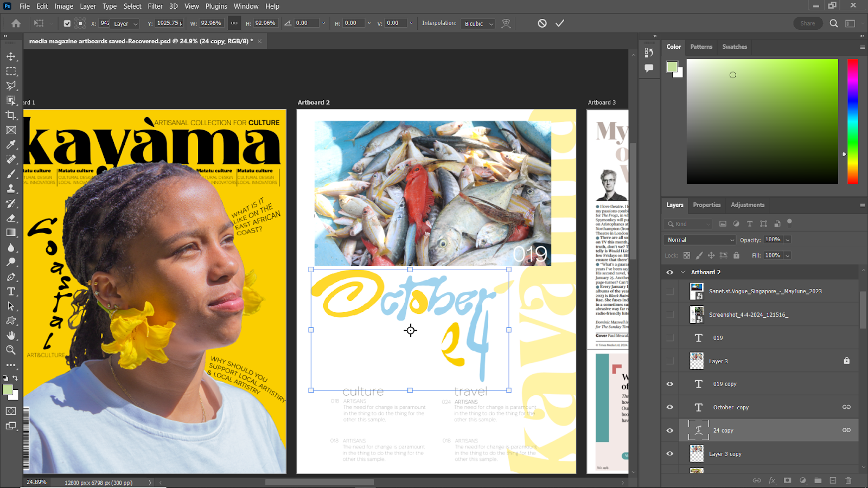This screenshot has width=868, height=488.
Task: Select the Eraser tool
Action: coord(11,218)
